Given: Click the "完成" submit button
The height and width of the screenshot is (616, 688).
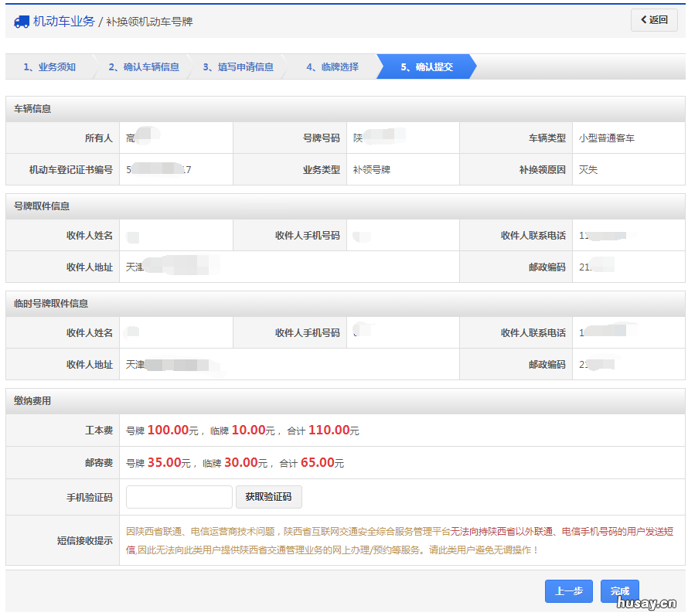Looking at the screenshot, I should 619,590.
